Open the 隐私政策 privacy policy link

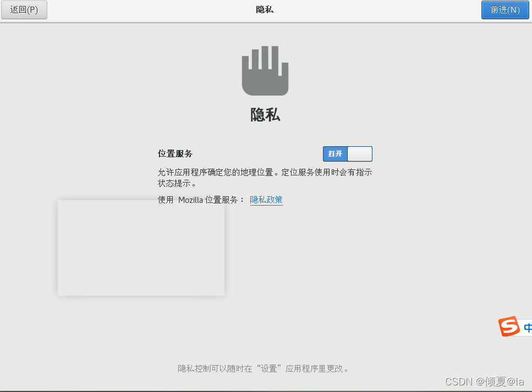(266, 200)
